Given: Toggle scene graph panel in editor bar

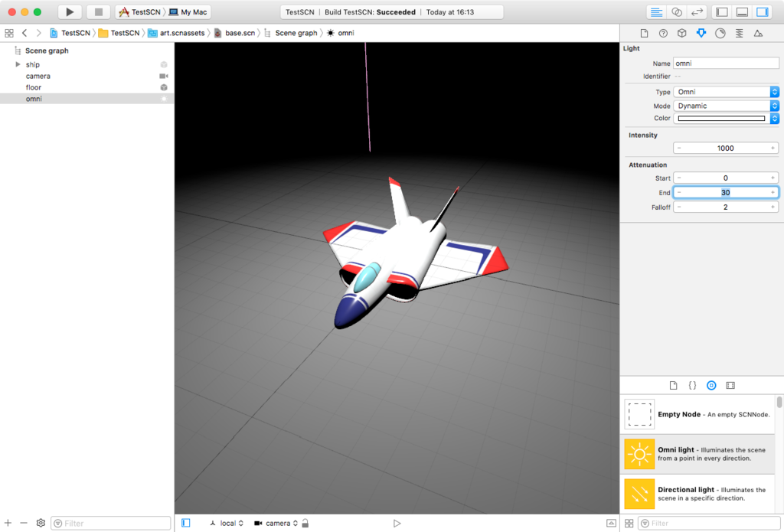Looking at the screenshot, I should click(x=186, y=523).
